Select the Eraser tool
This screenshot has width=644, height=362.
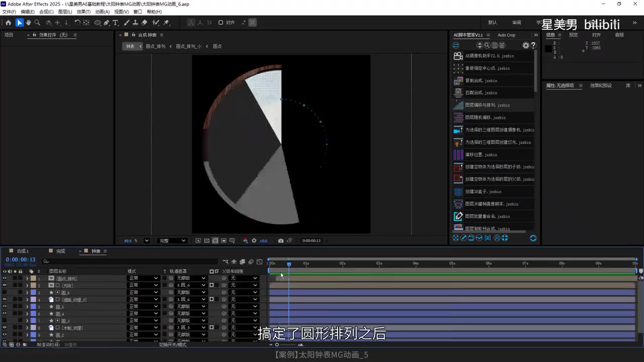[x=144, y=23]
